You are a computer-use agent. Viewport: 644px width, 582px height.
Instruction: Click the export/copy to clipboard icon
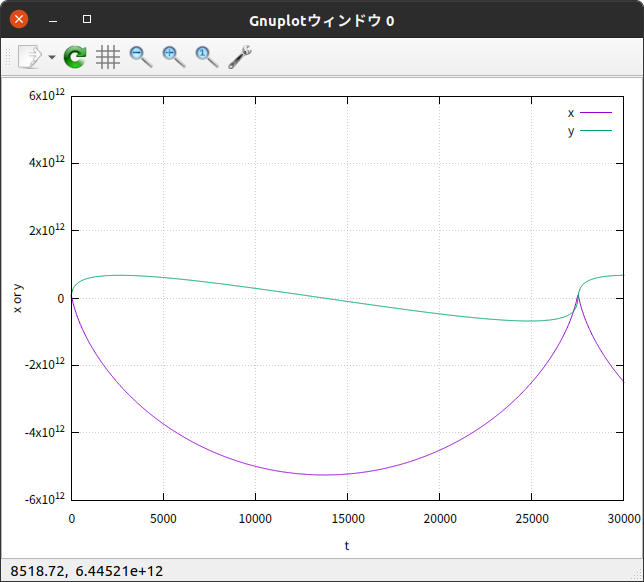coord(30,57)
